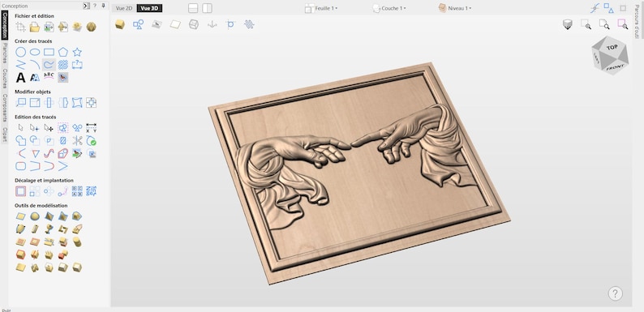This screenshot has height=312, width=644.
Task: Split the view vertically side by side
Action: tap(207, 8)
